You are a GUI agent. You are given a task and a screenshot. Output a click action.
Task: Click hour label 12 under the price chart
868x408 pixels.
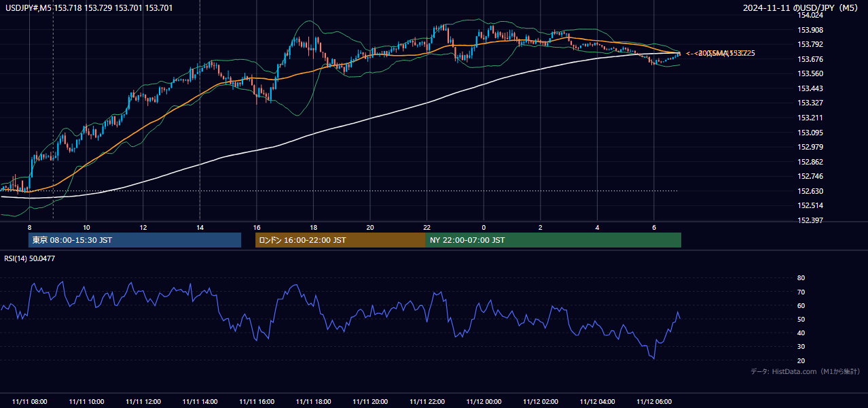pyautogui.click(x=143, y=227)
